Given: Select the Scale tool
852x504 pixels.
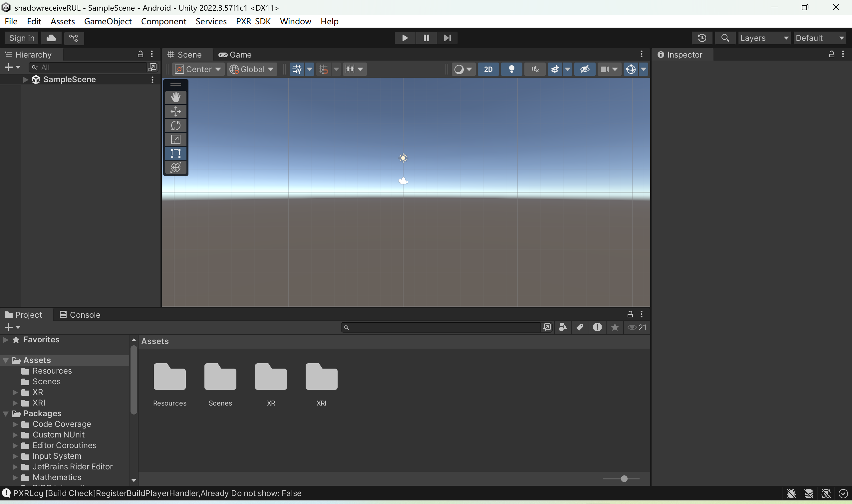Looking at the screenshot, I should [x=175, y=139].
